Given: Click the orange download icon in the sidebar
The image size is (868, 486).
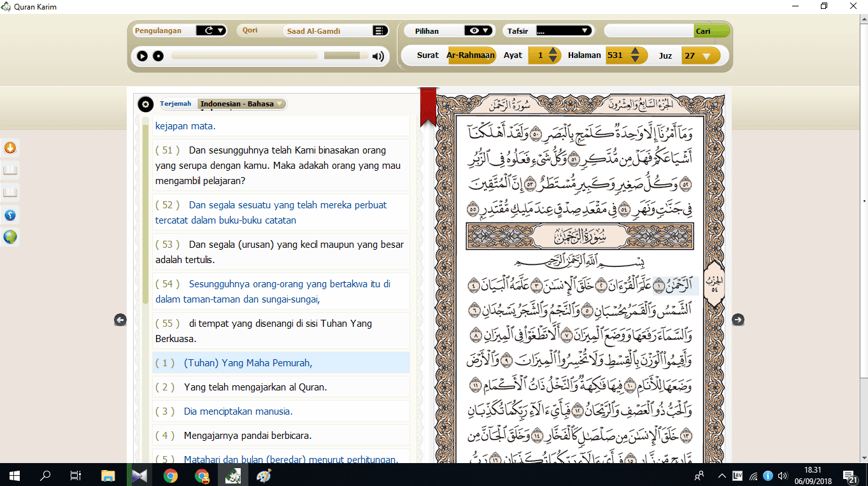Looking at the screenshot, I should [10, 148].
